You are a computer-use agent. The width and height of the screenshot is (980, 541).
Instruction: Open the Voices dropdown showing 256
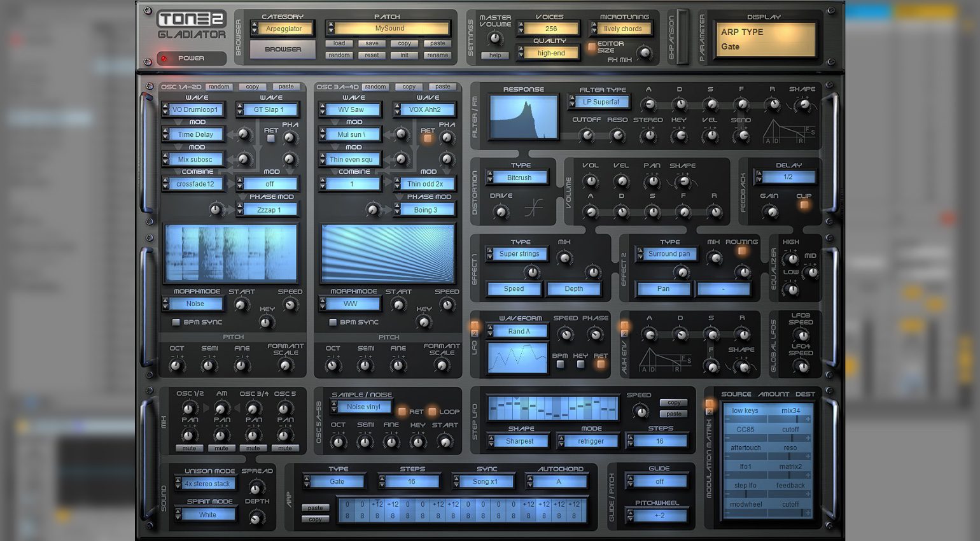[549, 29]
